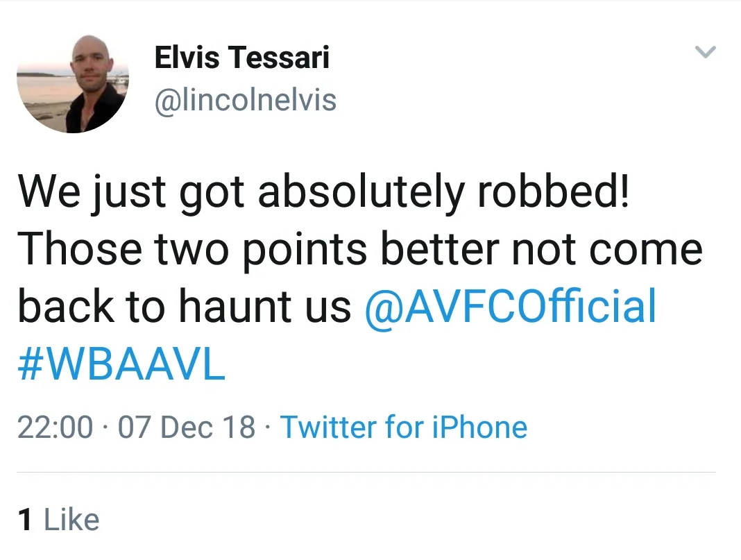Show who liked via the Like label
The height and width of the screenshot is (560, 741).
point(71,520)
